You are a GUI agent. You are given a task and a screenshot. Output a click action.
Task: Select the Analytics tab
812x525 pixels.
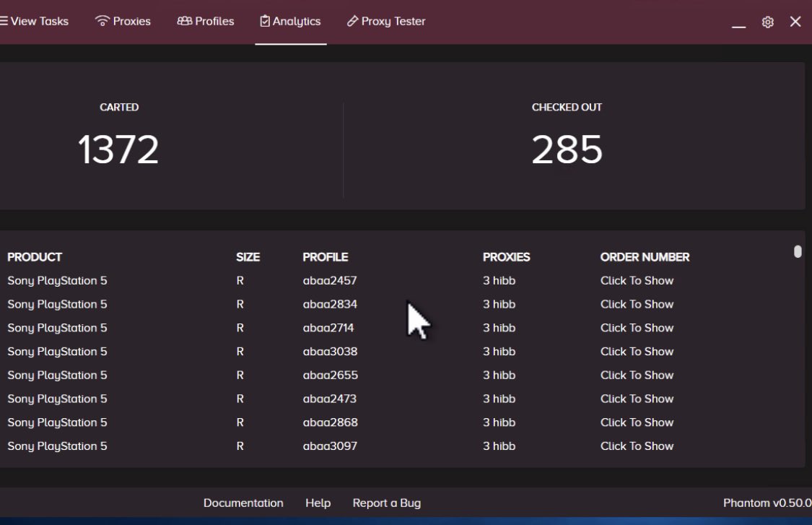point(291,21)
